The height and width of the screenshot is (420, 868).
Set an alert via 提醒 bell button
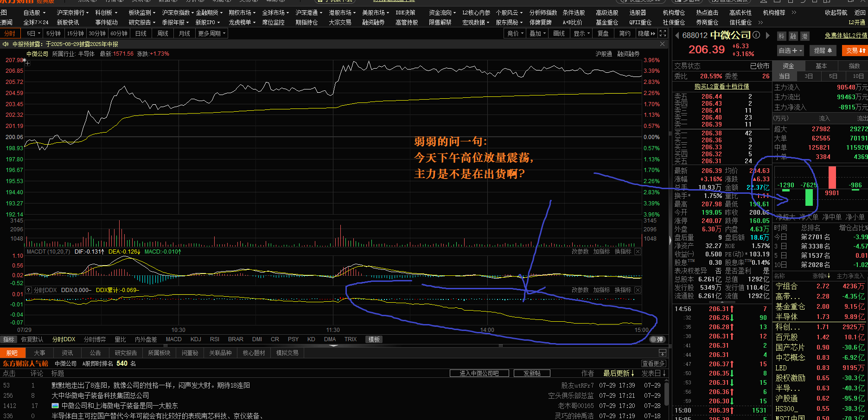coord(823,51)
